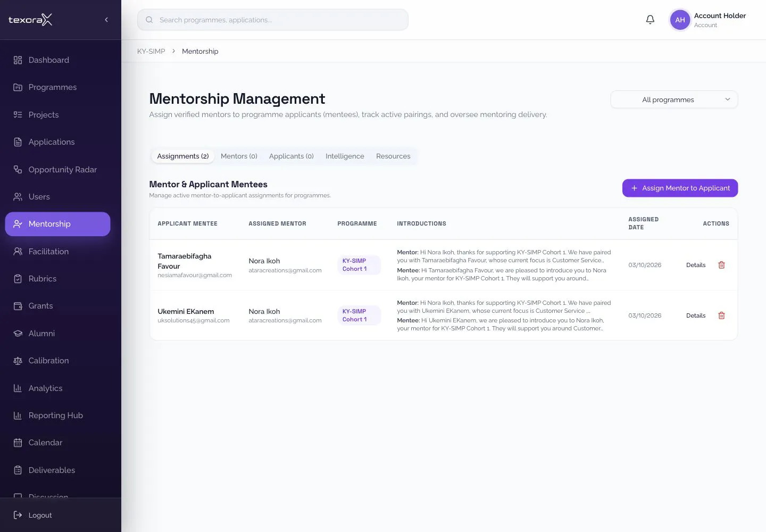The width and height of the screenshot is (766, 532).
Task: Click the nesiamafavour@gmail.com email
Action: [195, 276]
